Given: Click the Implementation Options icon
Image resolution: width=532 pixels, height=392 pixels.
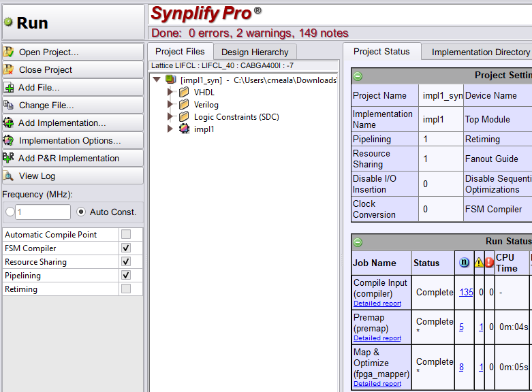Looking at the screenshot, I should point(8,140).
